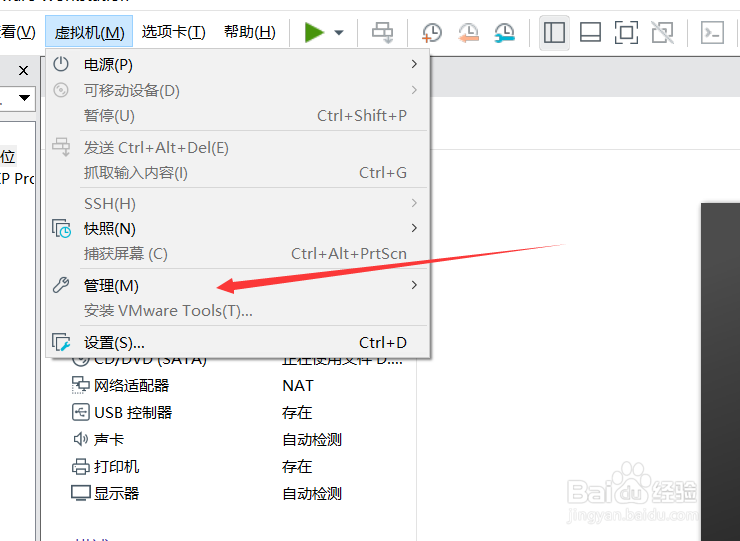Click 存在 value for USB 控制器
The width and height of the screenshot is (740, 541).
pos(297,413)
